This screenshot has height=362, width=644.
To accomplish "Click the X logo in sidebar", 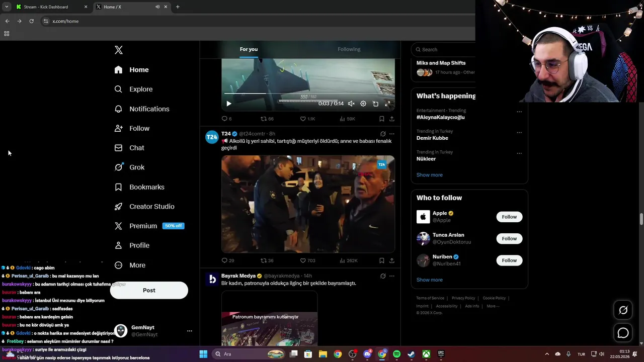I will click(x=119, y=50).
